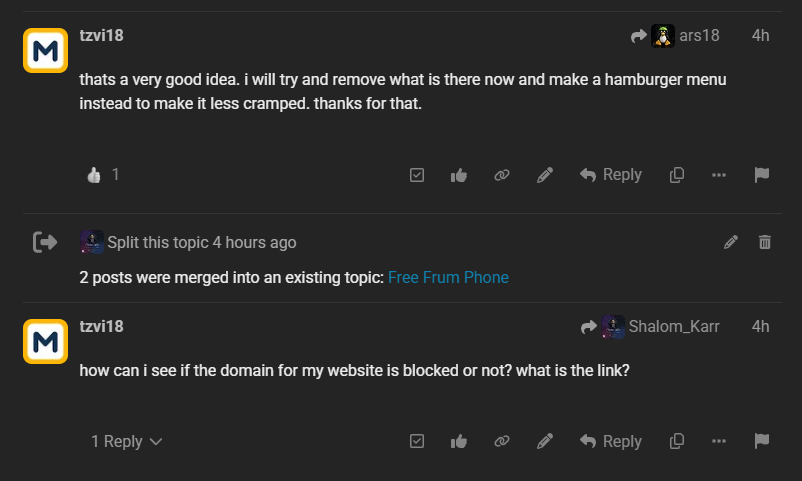Delete the Split this topic notice

click(765, 242)
